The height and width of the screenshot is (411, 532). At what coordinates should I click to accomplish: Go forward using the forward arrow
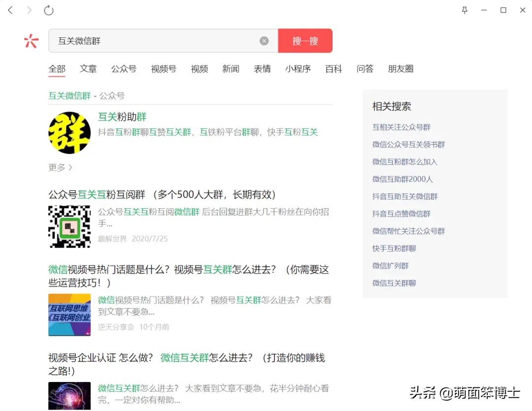tap(30, 10)
